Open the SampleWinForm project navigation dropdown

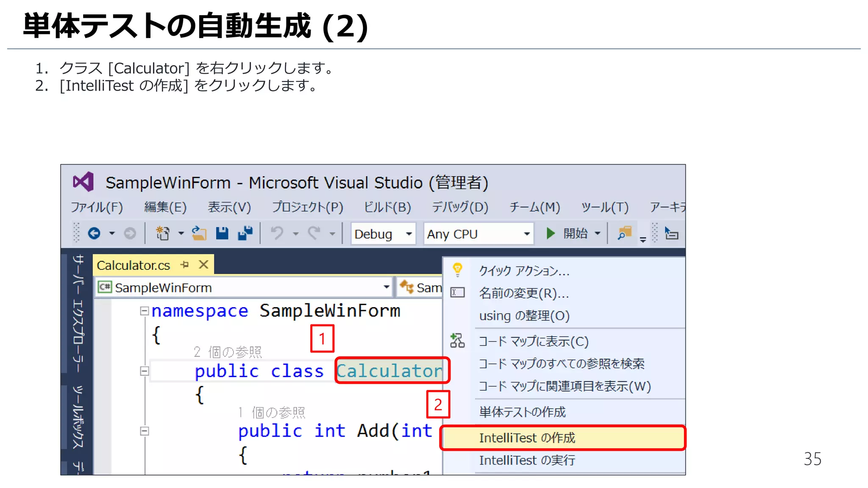pyautogui.click(x=244, y=287)
